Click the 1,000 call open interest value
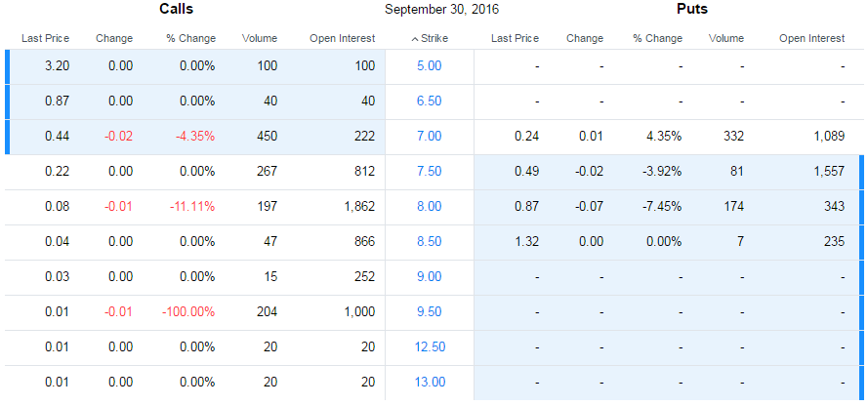The width and height of the screenshot is (868, 406). click(x=361, y=312)
